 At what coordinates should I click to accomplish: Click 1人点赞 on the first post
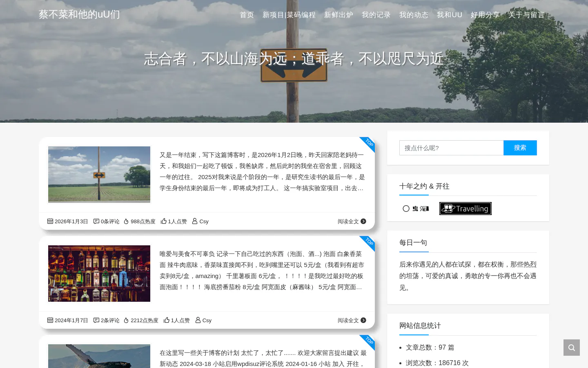(178, 222)
